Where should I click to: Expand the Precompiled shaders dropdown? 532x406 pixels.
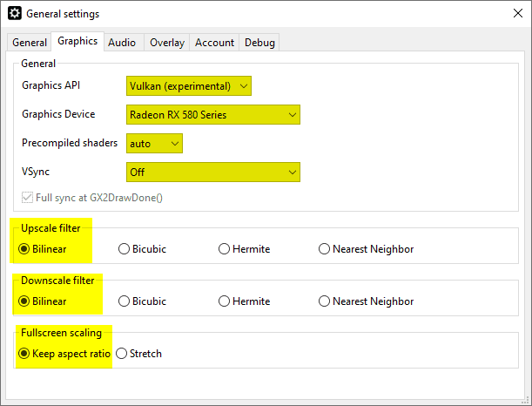154,143
